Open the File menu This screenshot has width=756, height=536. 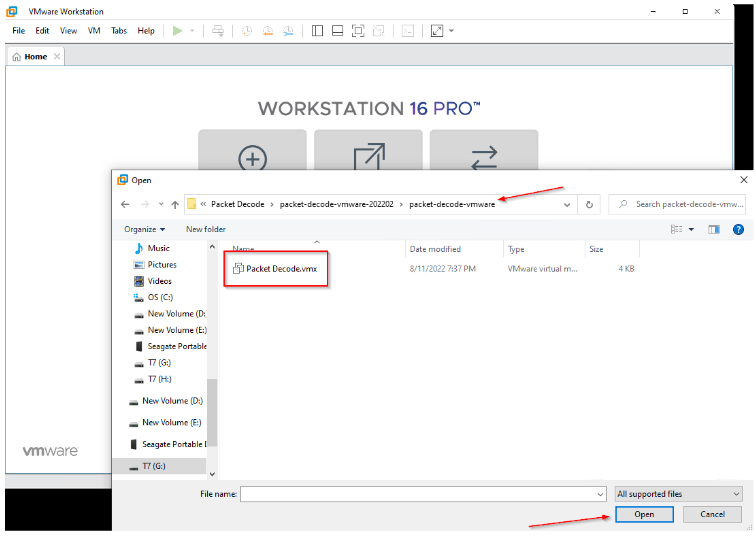[x=18, y=31]
